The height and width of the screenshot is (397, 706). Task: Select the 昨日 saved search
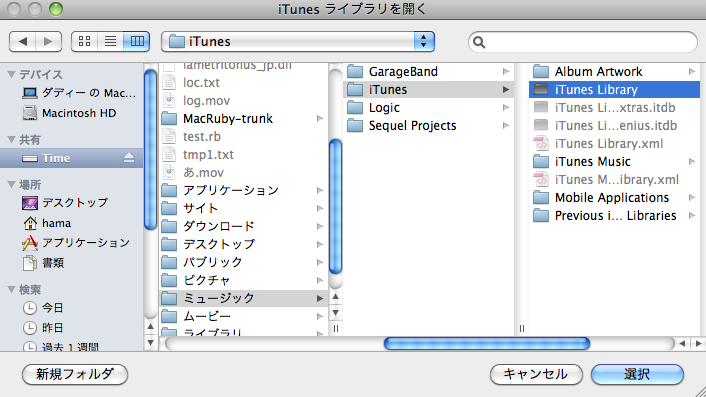72,328
